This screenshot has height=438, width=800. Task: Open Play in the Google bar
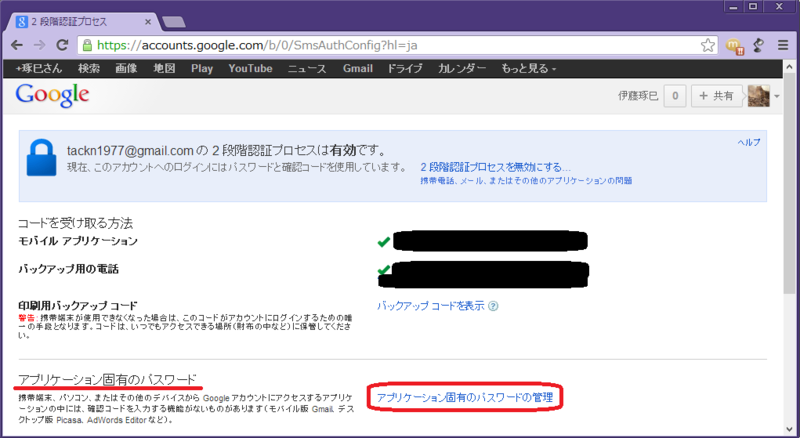pyautogui.click(x=202, y=68)
